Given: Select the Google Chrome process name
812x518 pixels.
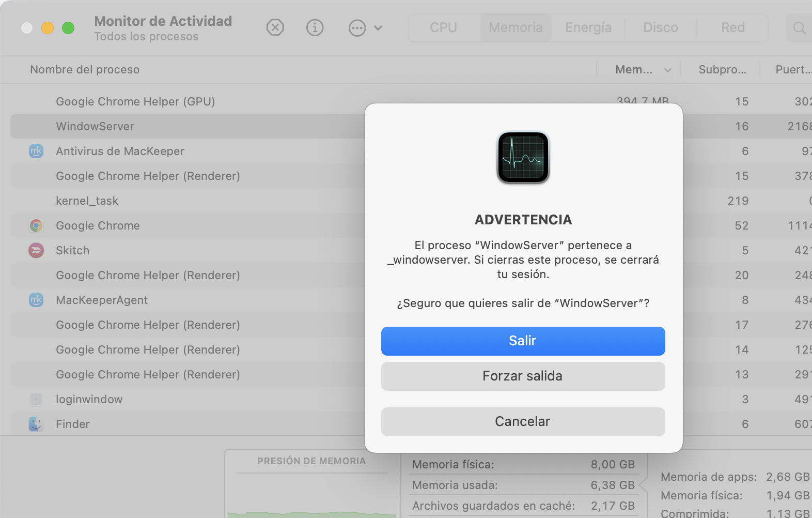Looking at the screenshot, I should pos(98,225).
